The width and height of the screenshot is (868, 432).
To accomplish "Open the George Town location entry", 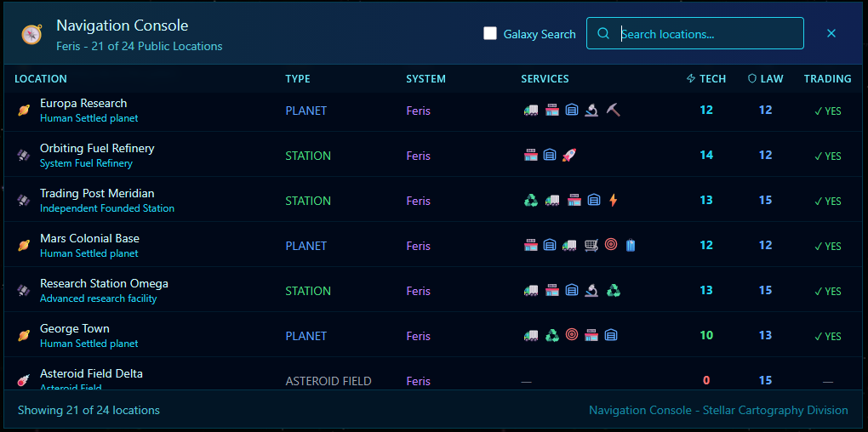I will (x=75, y=329).
